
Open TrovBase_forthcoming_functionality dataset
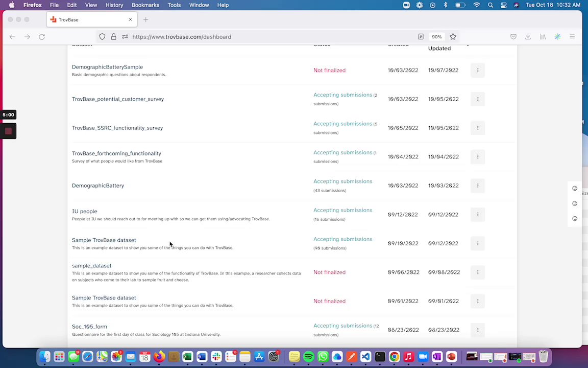tap(116, 153)
